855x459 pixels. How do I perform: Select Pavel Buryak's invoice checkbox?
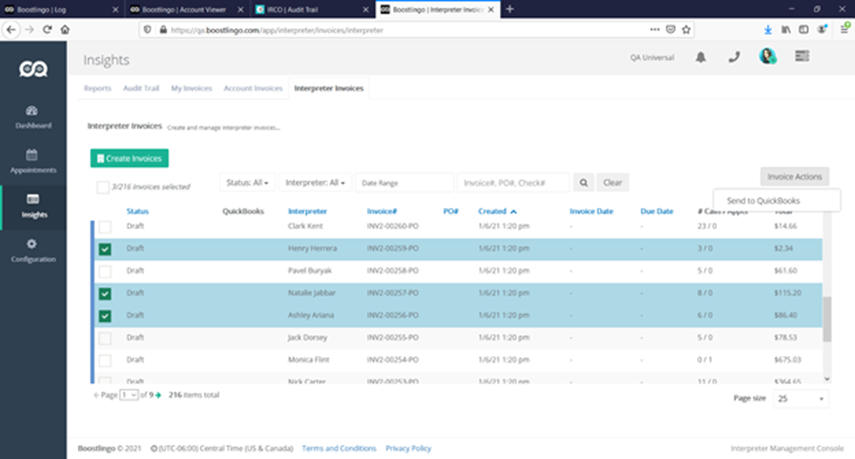click(105, 271)
